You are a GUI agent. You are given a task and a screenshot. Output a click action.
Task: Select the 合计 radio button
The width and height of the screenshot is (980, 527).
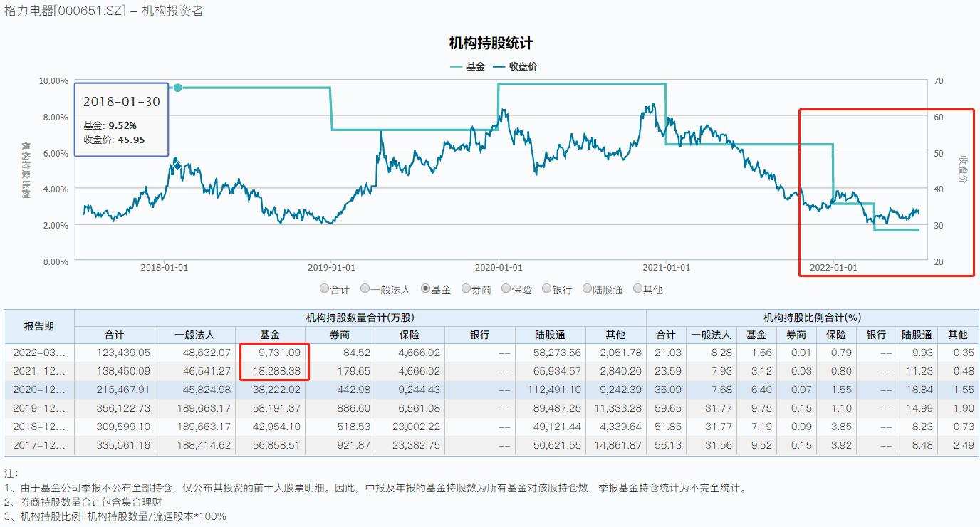[x=325, y=289]
